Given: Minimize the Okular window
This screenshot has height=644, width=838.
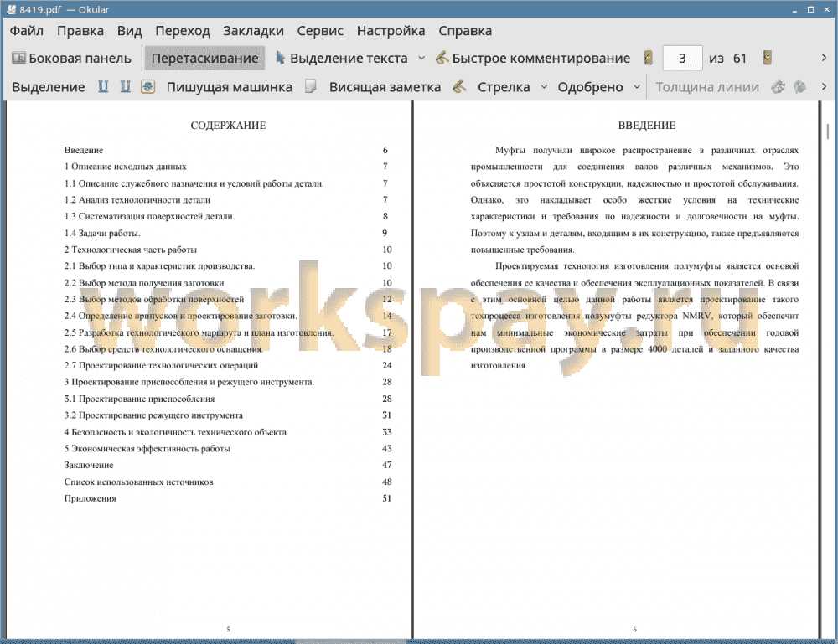Looking at the screenshot, I should (x=795, y=9).
